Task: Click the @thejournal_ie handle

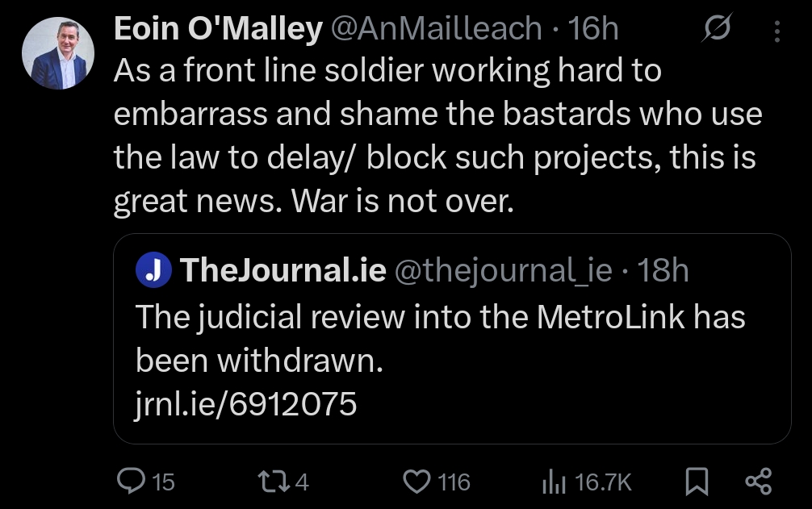Action: point(503,270)
